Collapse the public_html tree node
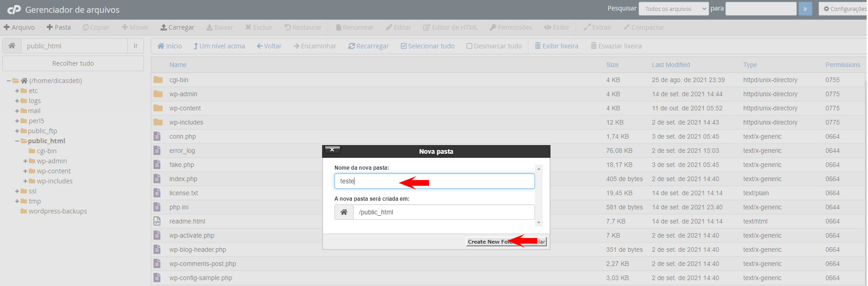The image size is (868, 286). click(x=17, y=141)
